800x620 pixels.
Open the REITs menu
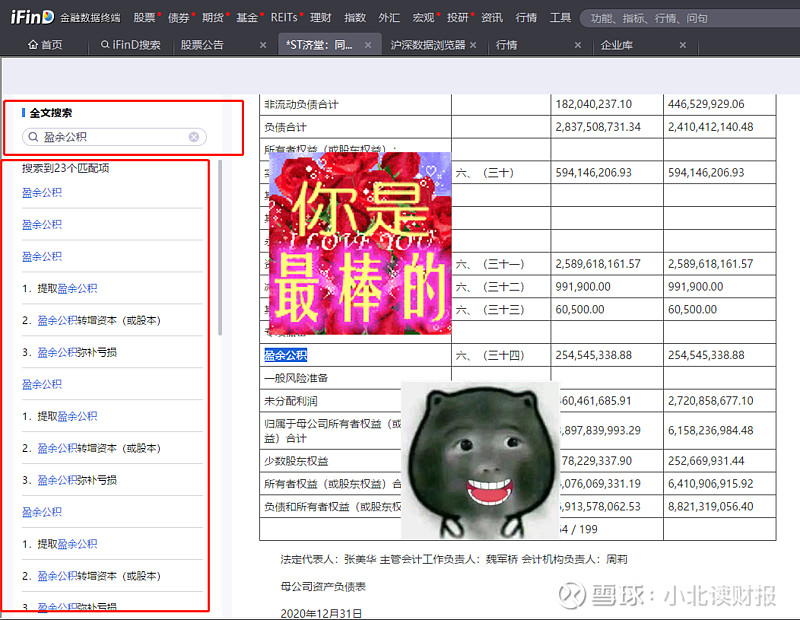click(x=283, y=18)
